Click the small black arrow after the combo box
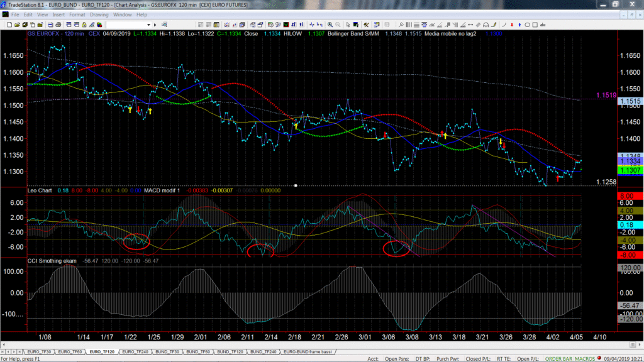The image size is (644, 362). click(155, 25)
